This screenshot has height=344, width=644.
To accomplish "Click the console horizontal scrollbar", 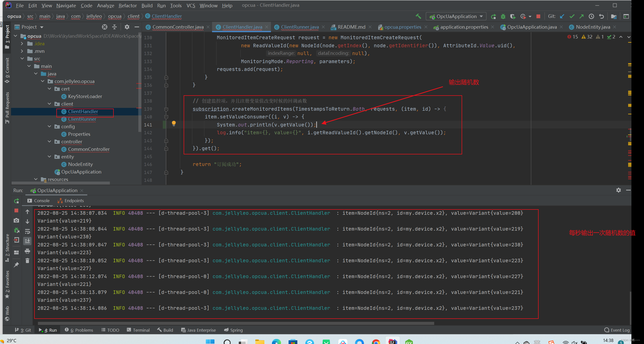I will [236, 323].
